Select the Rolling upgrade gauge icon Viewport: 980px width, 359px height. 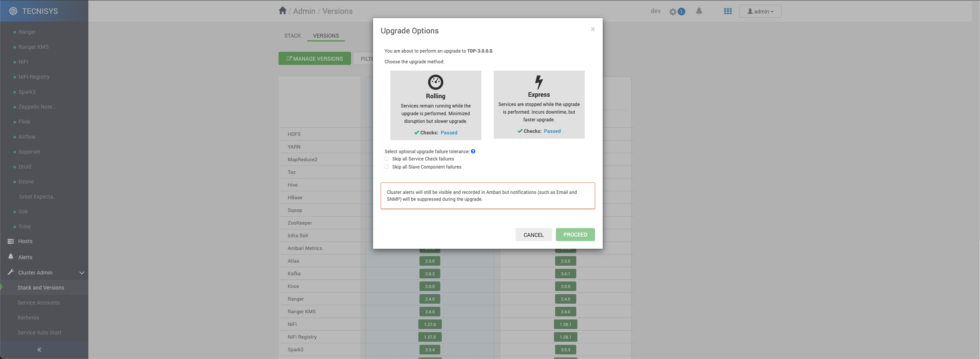435,82
